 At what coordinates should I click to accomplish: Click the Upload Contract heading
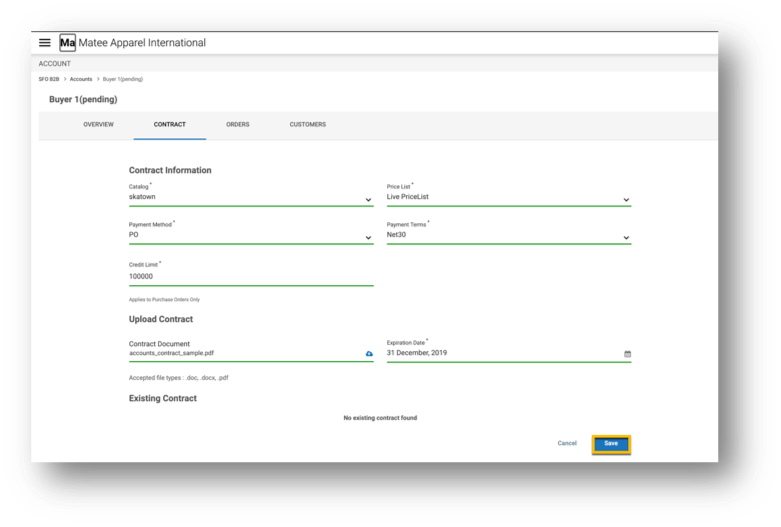click(160, 319)
